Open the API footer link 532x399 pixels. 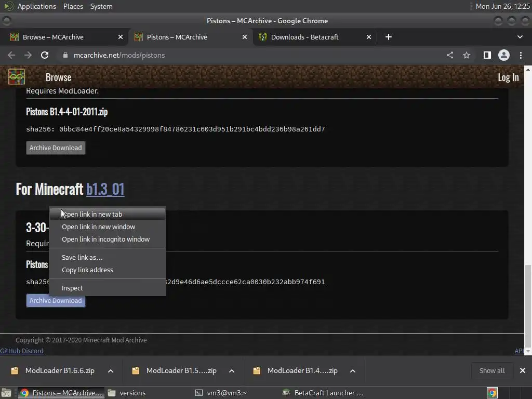(x=519, y=351)
